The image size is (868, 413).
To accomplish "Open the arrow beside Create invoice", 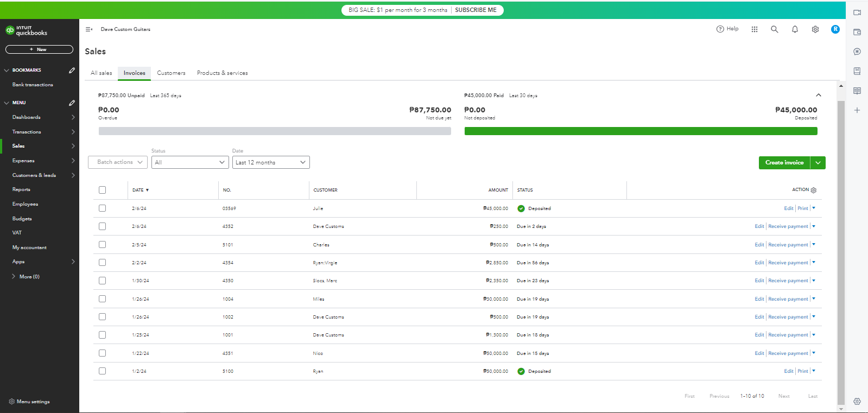I will coord(818,163).
